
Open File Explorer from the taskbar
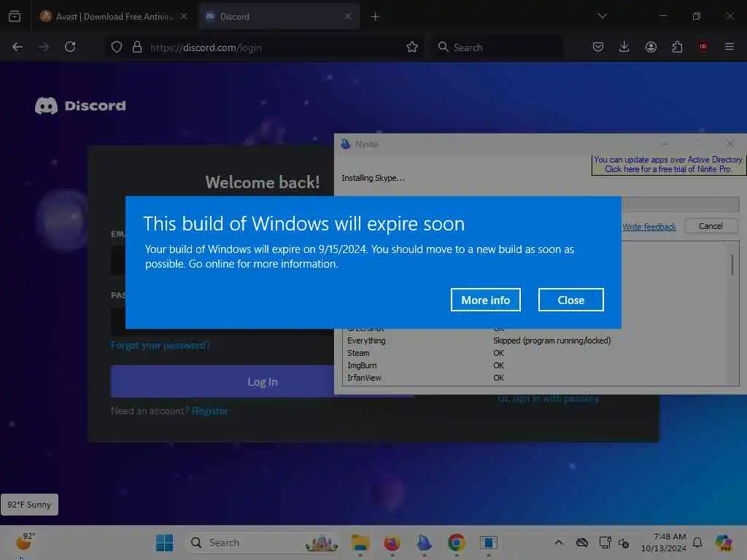(x=360, y=542)
